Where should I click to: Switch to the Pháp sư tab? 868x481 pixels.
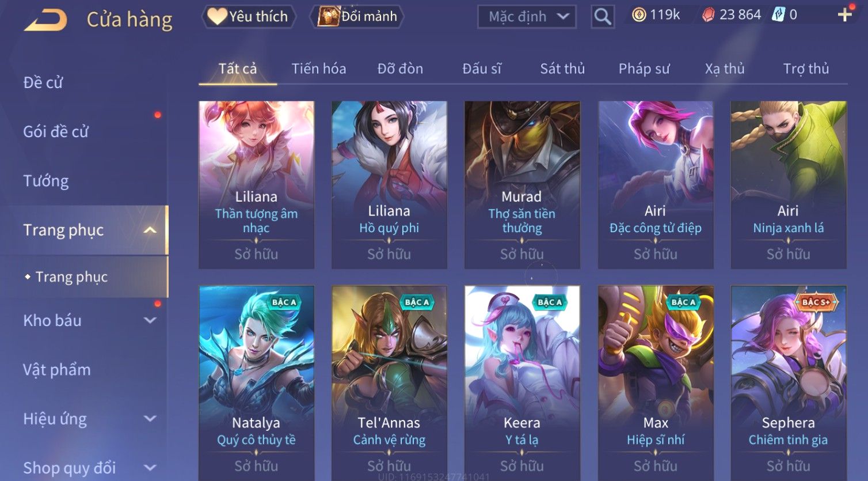644,69
